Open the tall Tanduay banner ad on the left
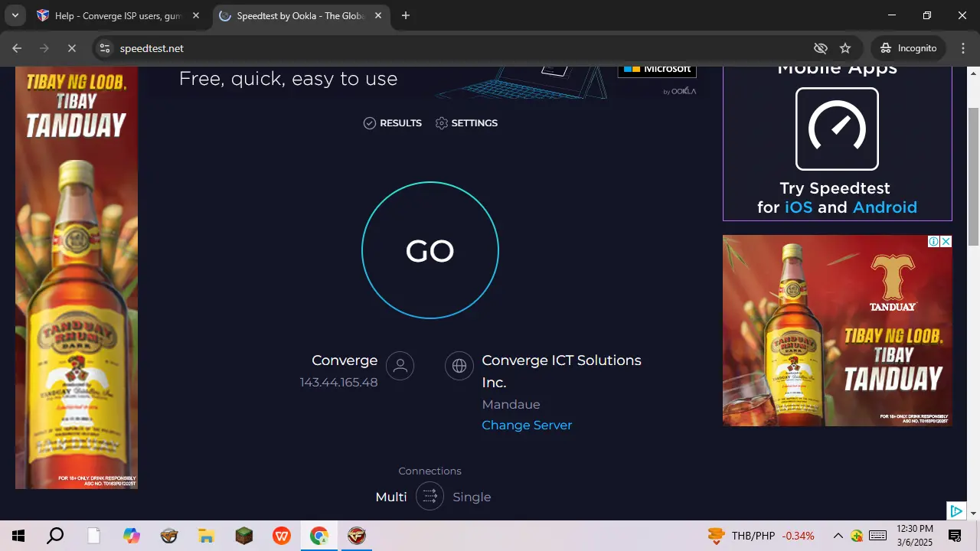Image resolution: width=980 pixels, height=551 pixels. click(x=77, y=278)
